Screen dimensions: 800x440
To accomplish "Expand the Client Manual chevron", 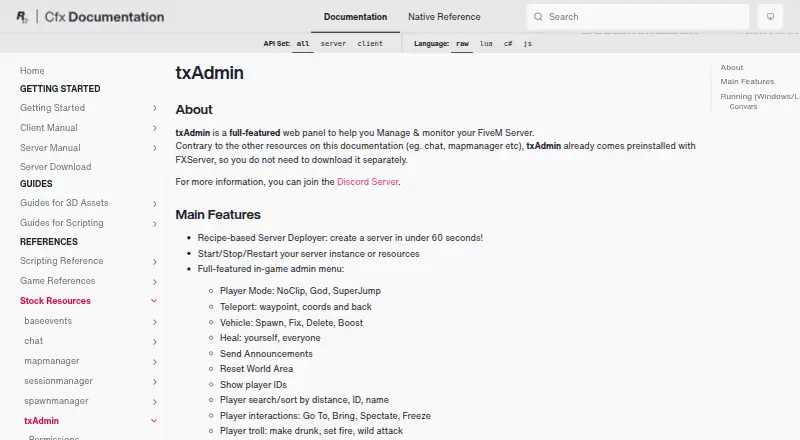I will pyautogui.click(x=154, y=128).
